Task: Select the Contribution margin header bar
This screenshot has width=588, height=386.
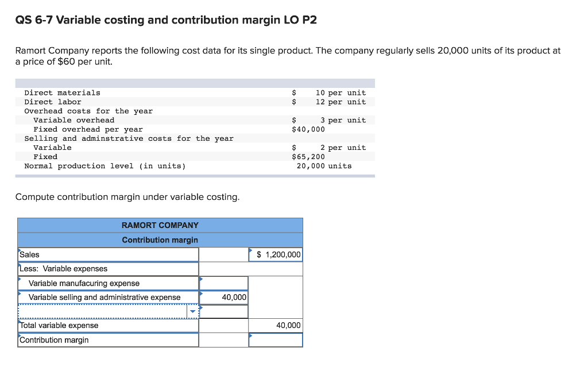Action: (160, 240)
